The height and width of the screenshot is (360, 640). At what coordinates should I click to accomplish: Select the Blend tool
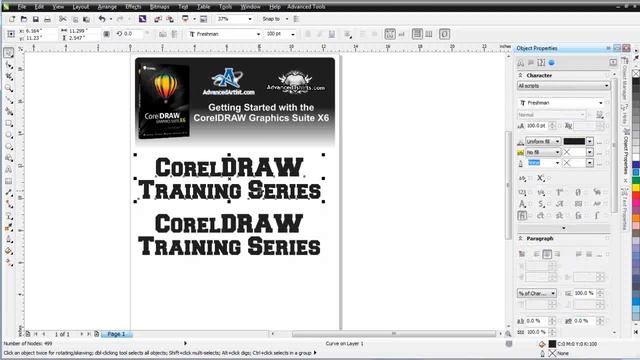coord(9,216)
